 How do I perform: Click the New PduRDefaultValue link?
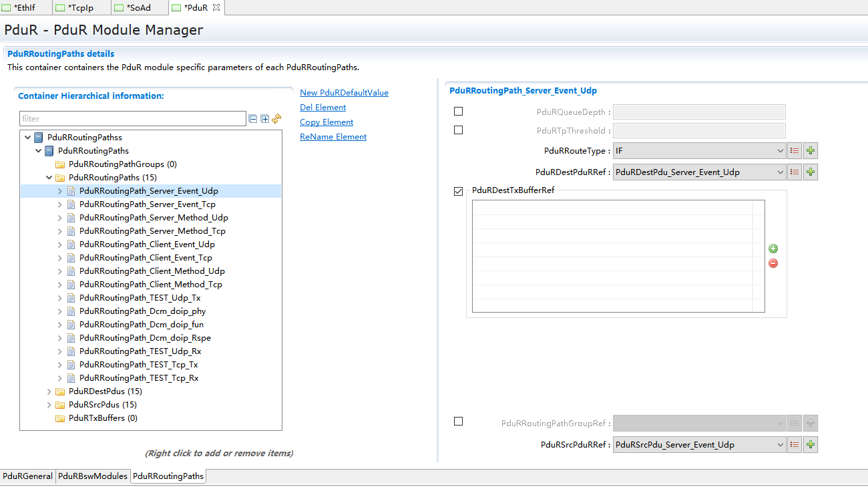pos(344,93)
